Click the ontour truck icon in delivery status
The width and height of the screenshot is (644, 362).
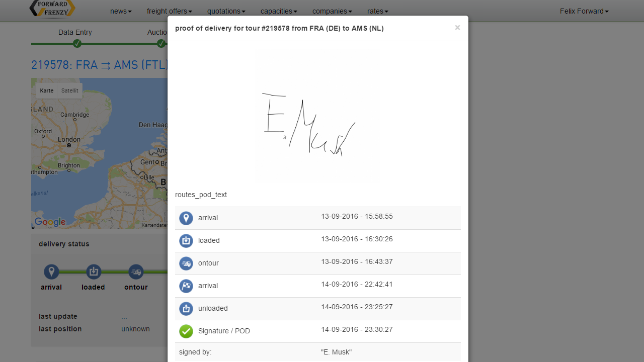136,272
